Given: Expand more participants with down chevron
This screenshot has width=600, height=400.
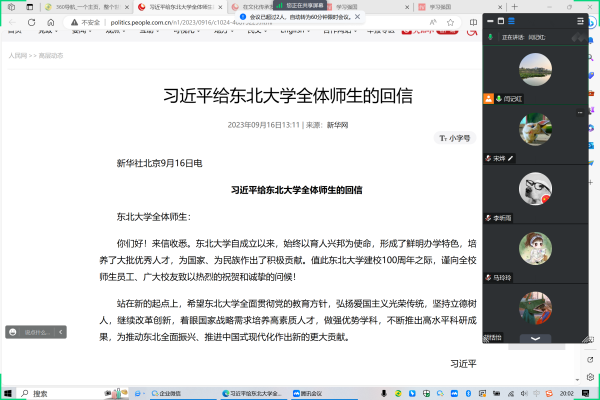Looking at the screenshot, I should point(535,338).
